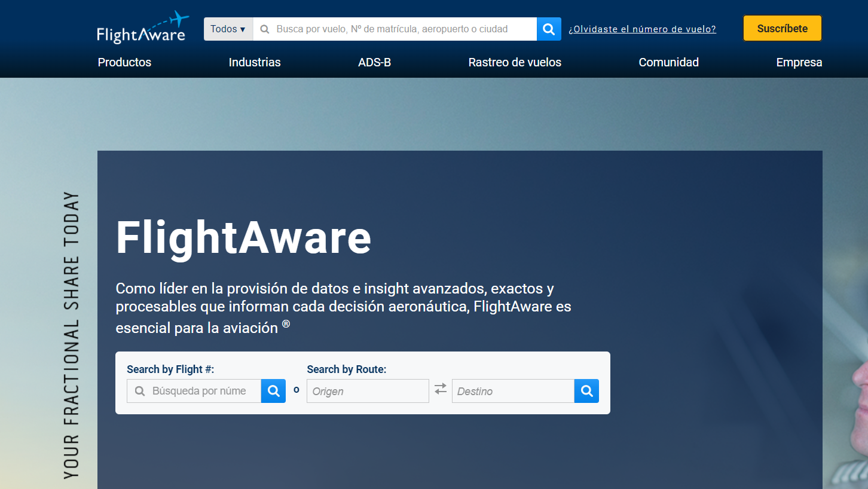Open the ADS-B menu
868x489 pixels.
click(374, 62)
